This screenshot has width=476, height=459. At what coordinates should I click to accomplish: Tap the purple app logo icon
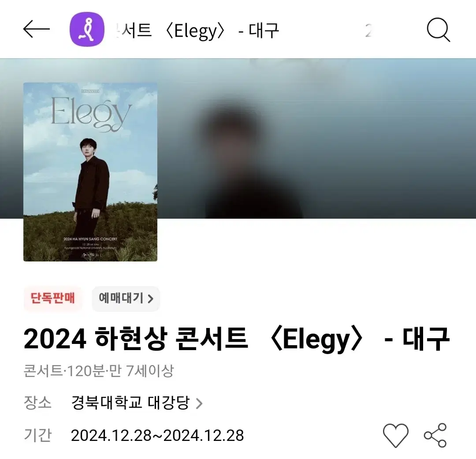click(87, 29)
